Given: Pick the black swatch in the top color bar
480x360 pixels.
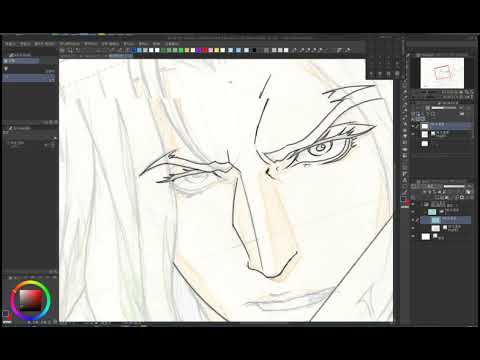Looking at the screenshot, I should [x=254, y=50].
